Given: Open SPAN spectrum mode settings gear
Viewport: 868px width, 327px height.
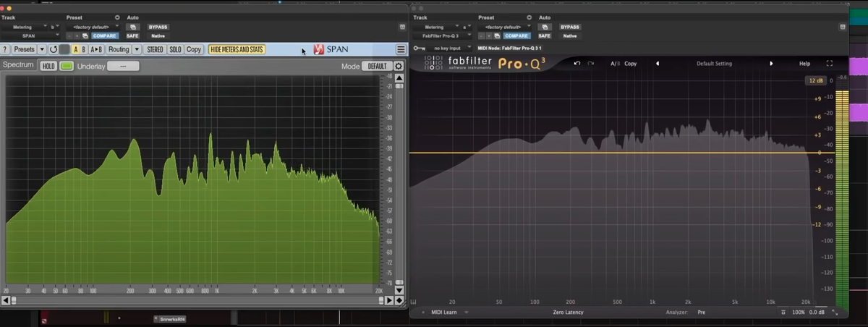Looking at the screenshot, I should point(398,66).
